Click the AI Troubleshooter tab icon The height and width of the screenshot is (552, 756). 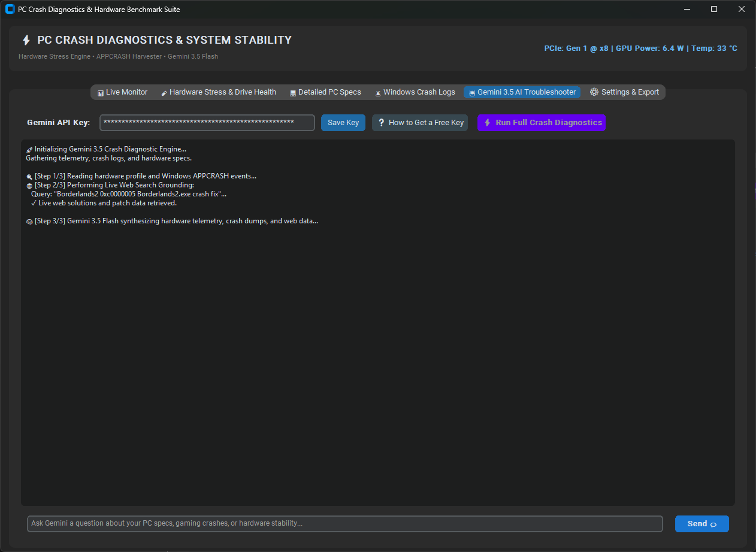[x=472, y=93]
